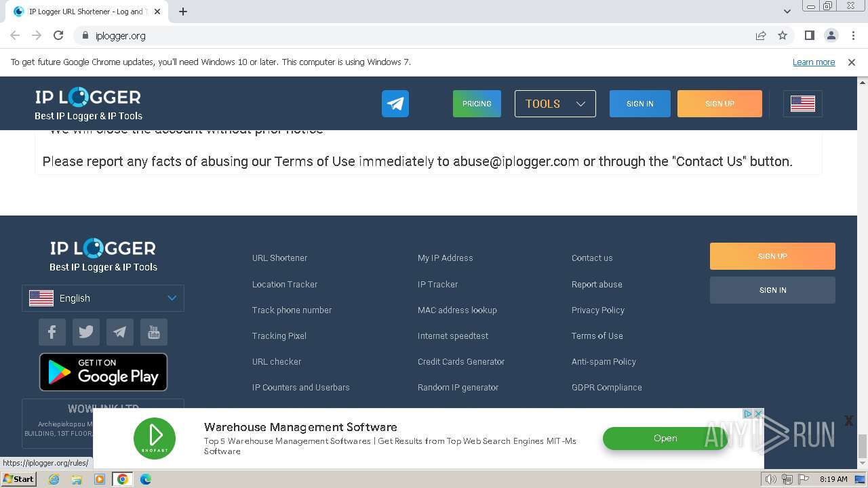Open the URL checker footer link

277,362
